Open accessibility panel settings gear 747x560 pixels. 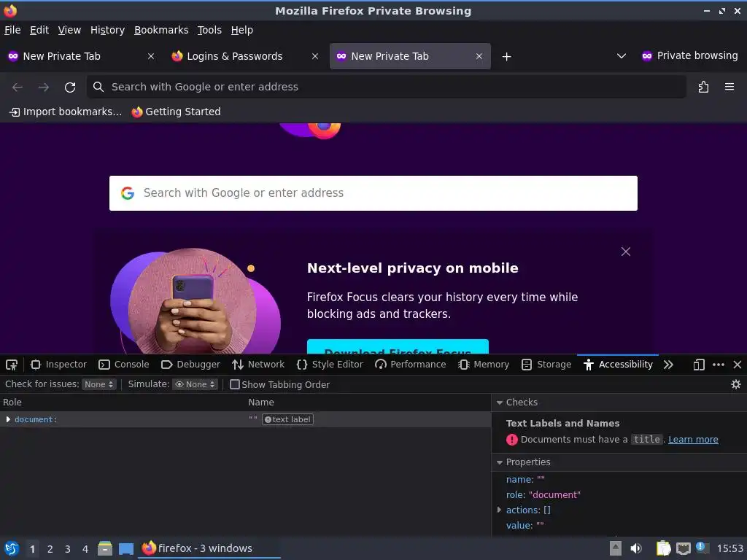(x=735, y=384)
